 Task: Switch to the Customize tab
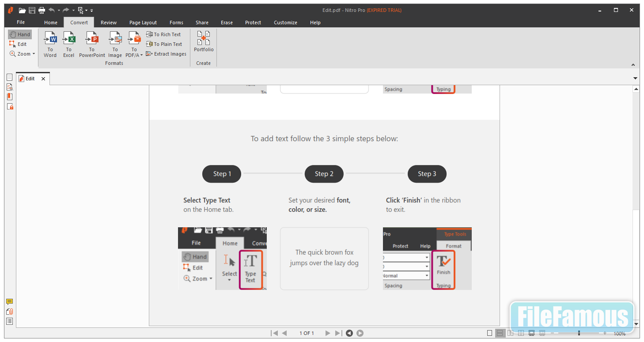(x=285, y=23)
